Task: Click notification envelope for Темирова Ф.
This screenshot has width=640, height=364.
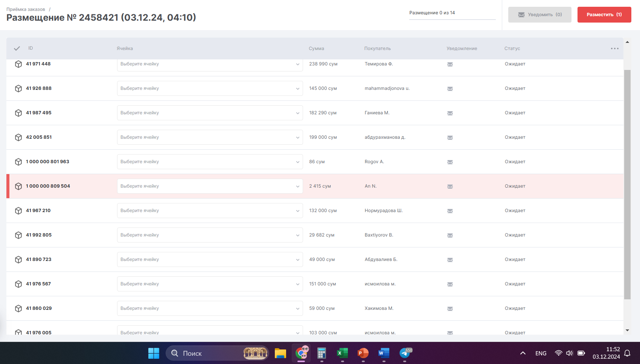Action: click(x=450, y=64)
